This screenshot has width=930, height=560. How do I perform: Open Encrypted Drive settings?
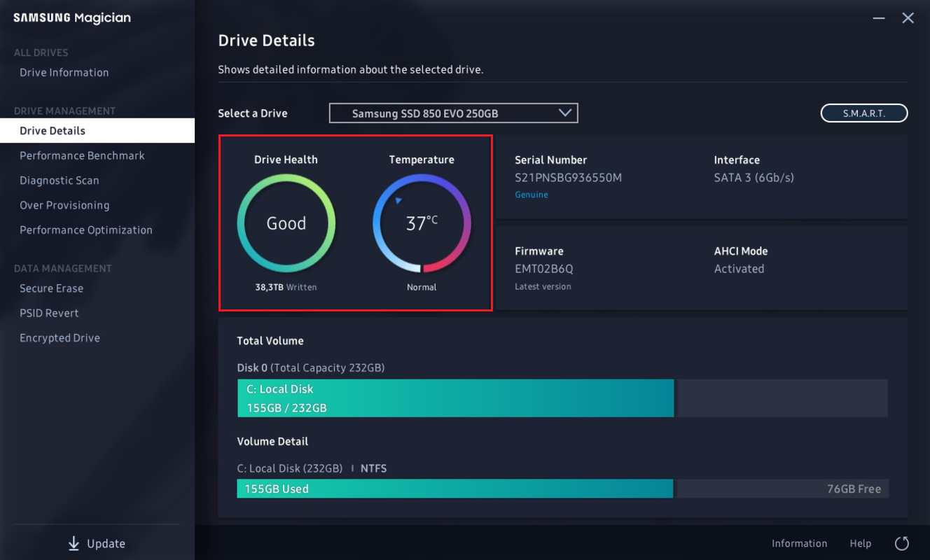click(x=60, y=337)
